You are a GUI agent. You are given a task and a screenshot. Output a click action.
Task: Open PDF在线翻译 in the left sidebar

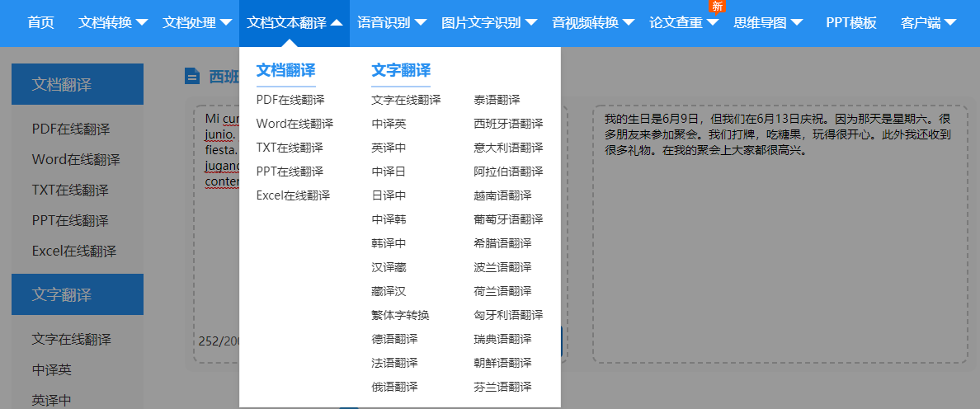[71, 129]
